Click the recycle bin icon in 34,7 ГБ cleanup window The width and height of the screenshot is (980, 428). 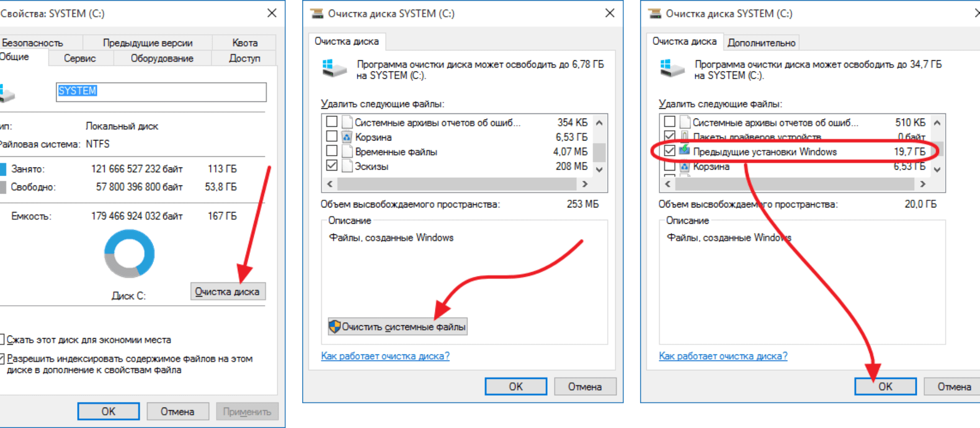click(685, 167)
